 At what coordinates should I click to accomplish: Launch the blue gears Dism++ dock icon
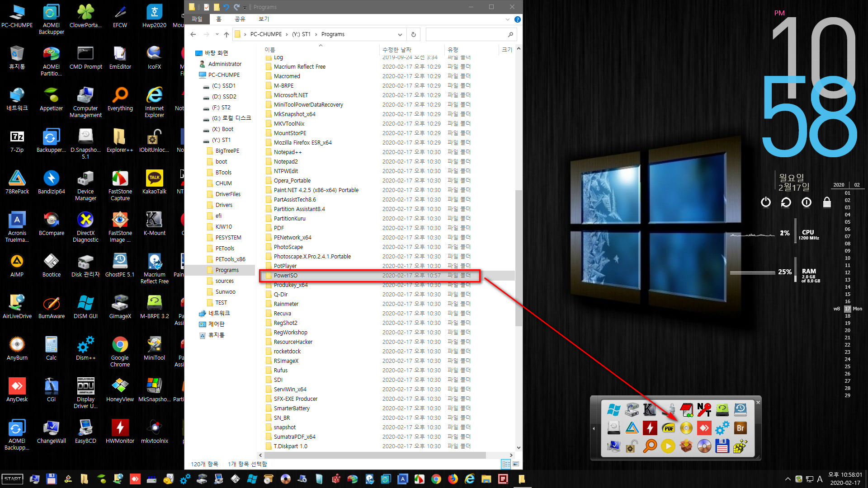point(722,428)
